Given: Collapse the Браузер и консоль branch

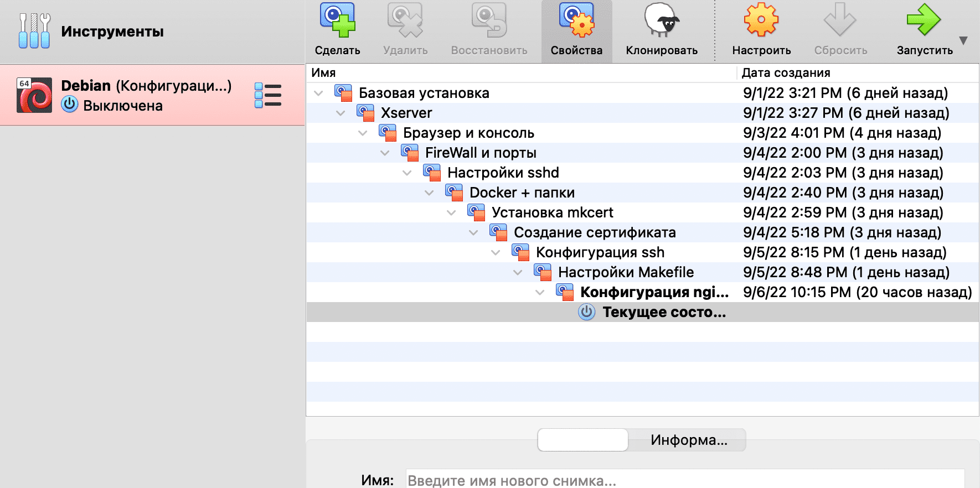Looking at the screenshot, I should point(363,133).
